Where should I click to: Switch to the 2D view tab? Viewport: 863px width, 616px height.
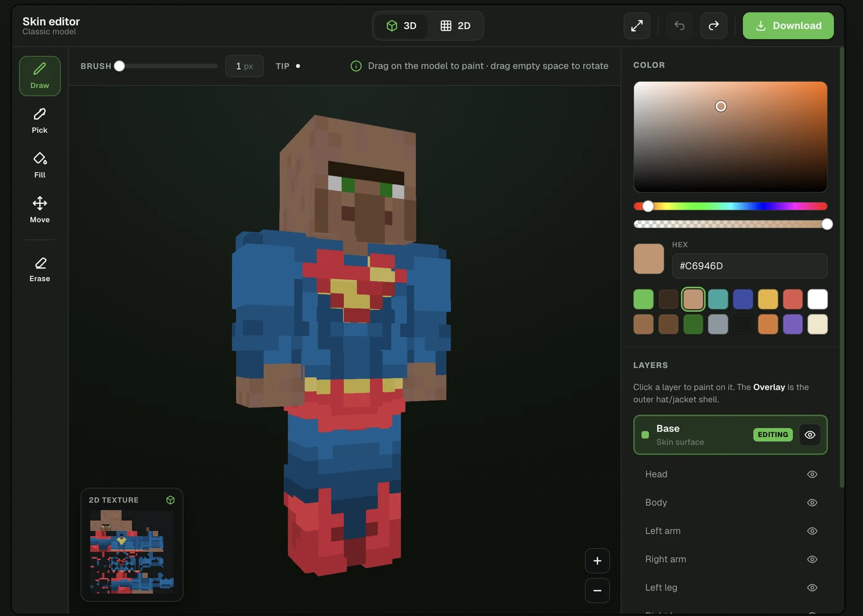click(x=456, y=26)
